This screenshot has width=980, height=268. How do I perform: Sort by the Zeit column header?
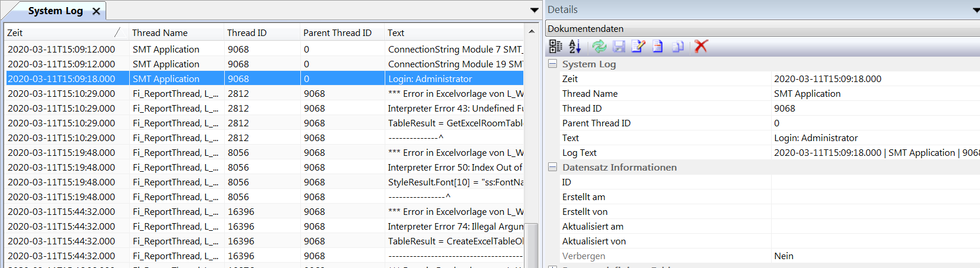pyautogui.click(x=59, y=33)
